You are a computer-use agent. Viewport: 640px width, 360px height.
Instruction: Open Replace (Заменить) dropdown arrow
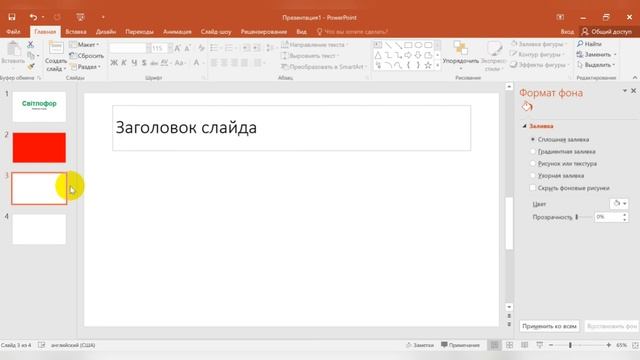point(615,55)
